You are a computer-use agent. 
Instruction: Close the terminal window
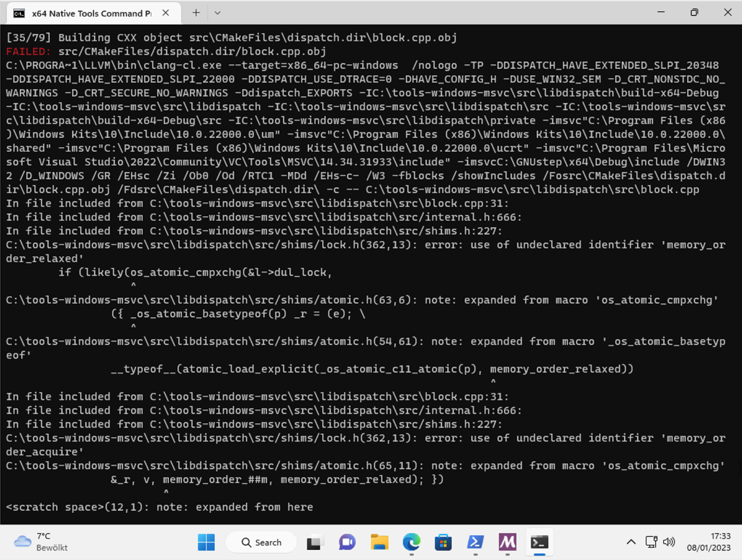tap(728, 12)
